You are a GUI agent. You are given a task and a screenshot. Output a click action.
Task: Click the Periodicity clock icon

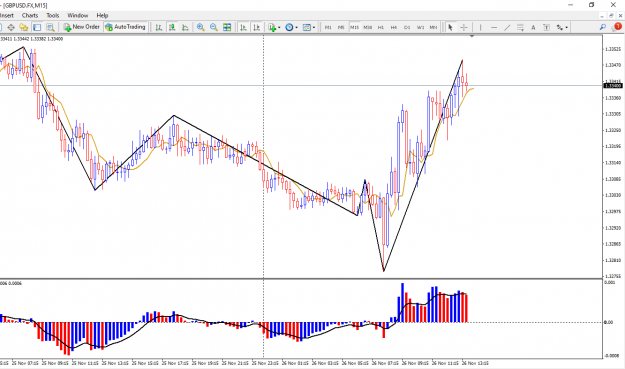pos(289,27)
